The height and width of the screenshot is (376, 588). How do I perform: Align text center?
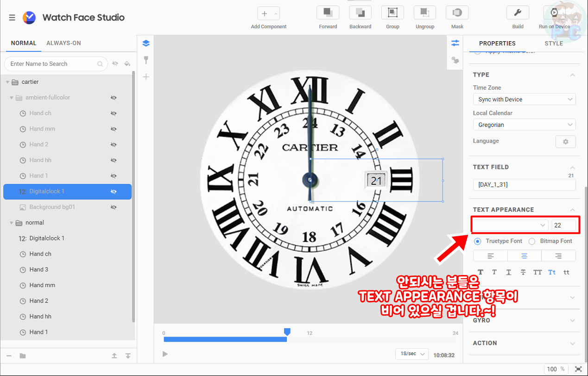525,256
